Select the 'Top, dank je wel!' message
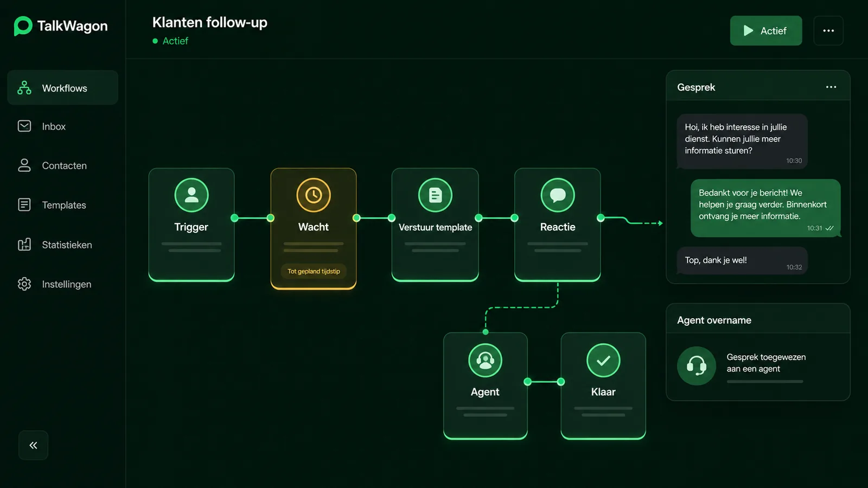This screenshot has height=488, width=868. click(x=742, y=260)
